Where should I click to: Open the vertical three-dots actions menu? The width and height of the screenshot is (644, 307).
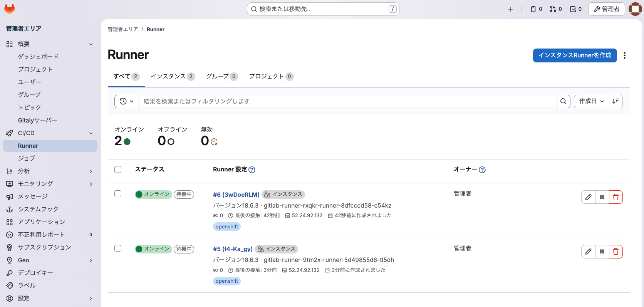coord(625,55)
